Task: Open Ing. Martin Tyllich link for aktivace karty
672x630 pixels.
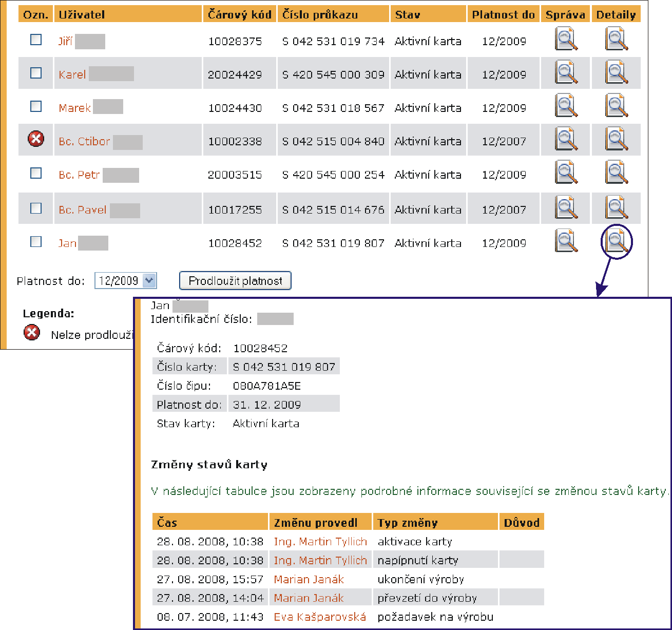Action: (320, 542)
